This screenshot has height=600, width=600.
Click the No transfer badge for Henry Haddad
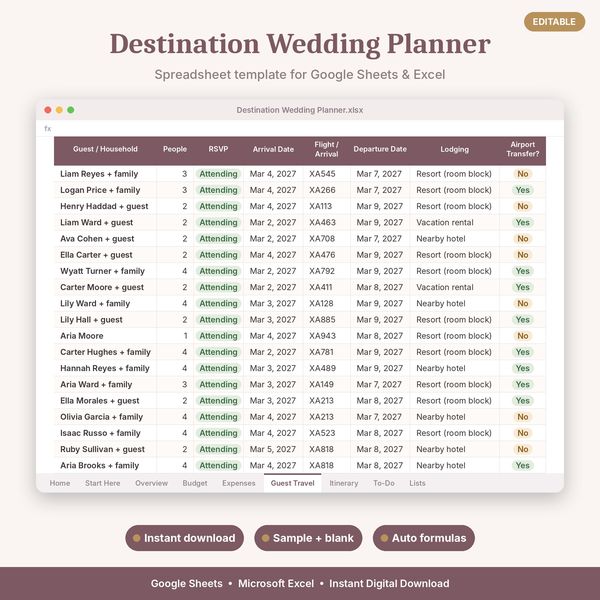[523, 206]
